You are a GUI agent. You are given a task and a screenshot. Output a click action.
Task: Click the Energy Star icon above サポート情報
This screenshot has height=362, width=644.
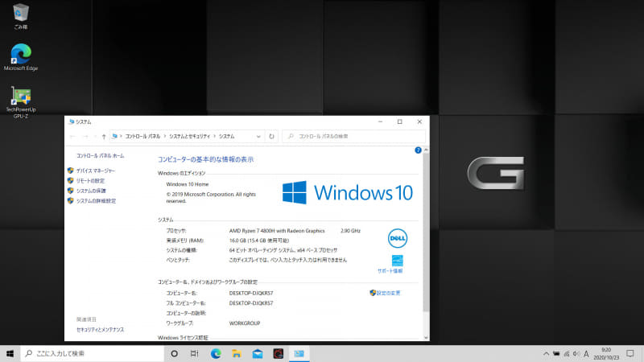coord(397,260)
